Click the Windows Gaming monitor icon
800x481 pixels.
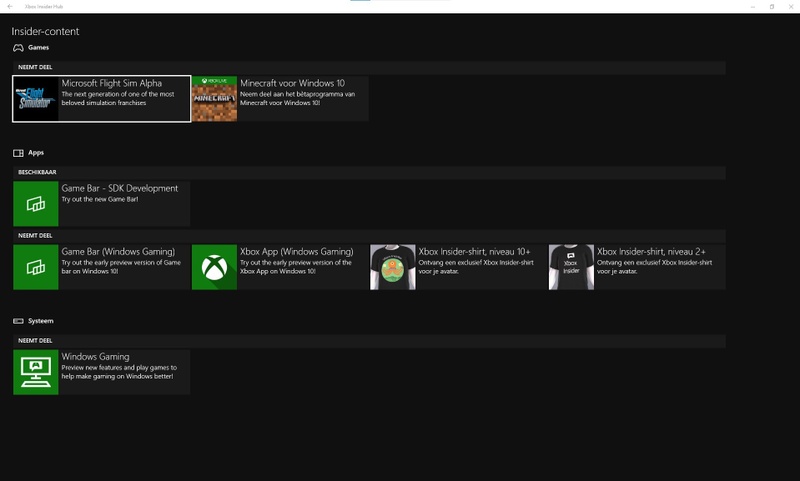(x=36, y=372)
